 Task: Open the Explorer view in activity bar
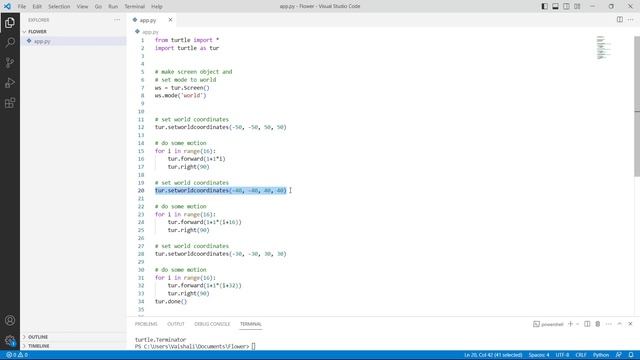click(10, 22)
